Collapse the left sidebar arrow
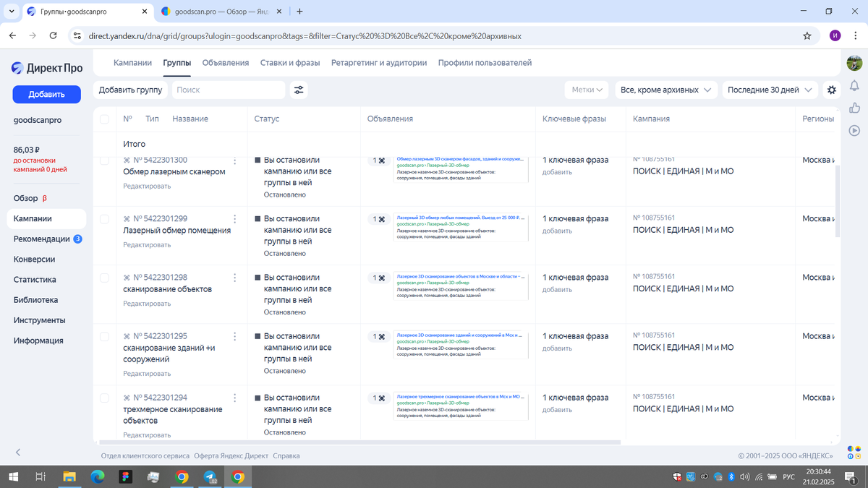The width and height of the screenshot is (868, 488). 18,452
